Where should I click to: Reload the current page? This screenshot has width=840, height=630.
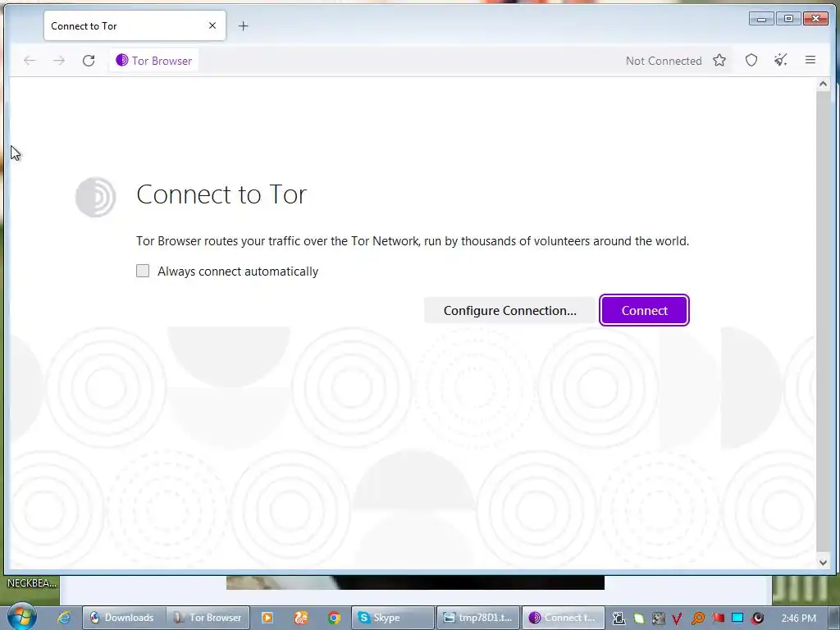89,61
